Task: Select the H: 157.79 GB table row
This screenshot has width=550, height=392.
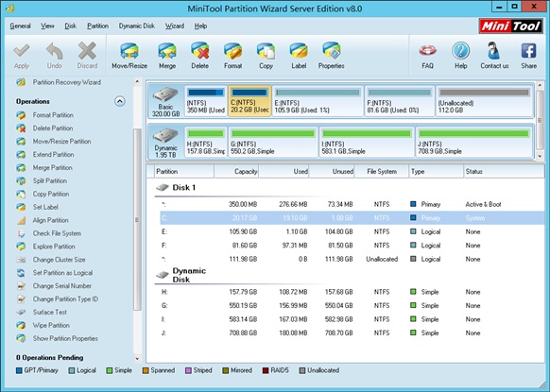Action: [x=352, y=292]
